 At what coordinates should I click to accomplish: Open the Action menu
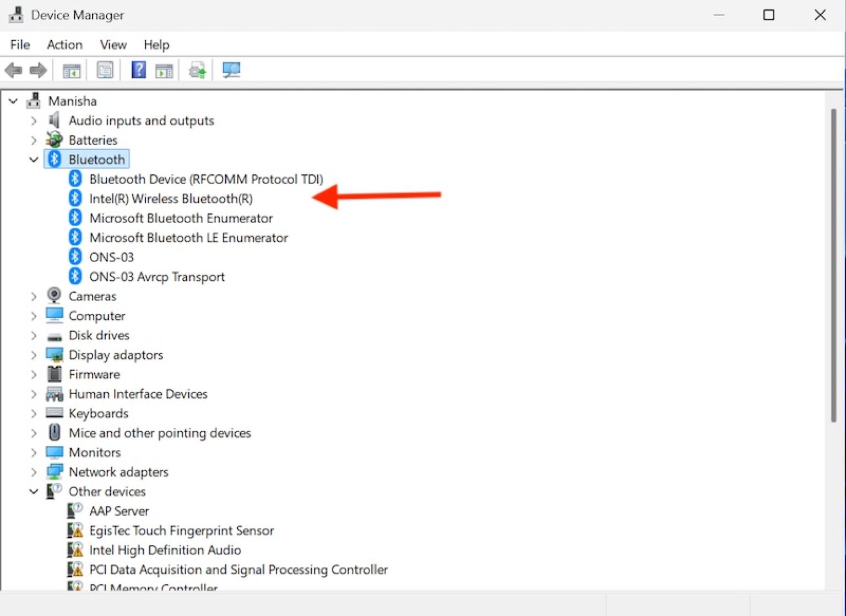(x=64, y=45)
